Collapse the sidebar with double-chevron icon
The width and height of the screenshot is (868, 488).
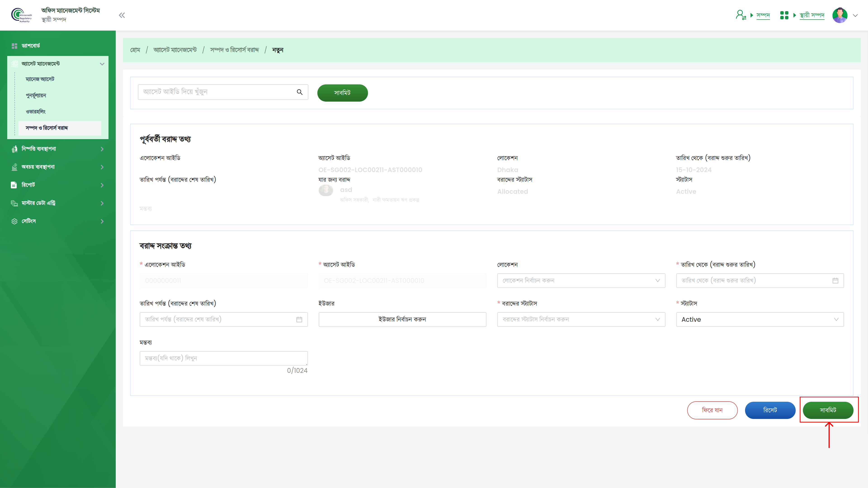click(122, 15)
